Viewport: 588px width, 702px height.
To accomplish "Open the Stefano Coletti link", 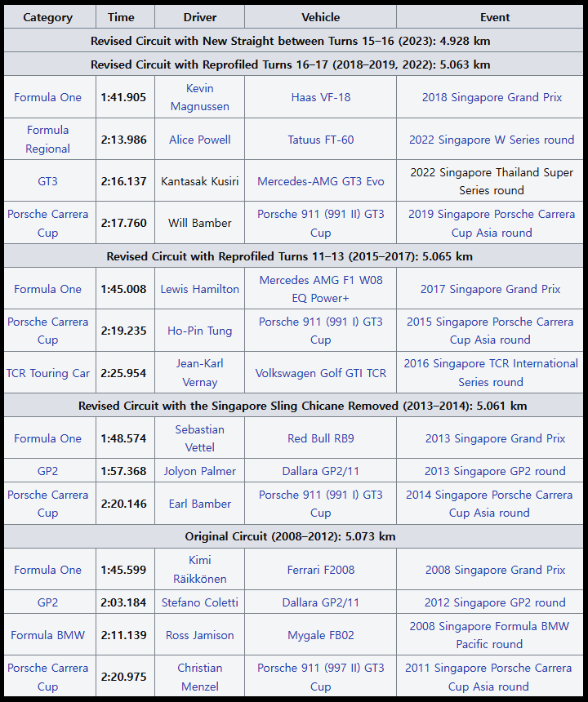I will [200, 602].
